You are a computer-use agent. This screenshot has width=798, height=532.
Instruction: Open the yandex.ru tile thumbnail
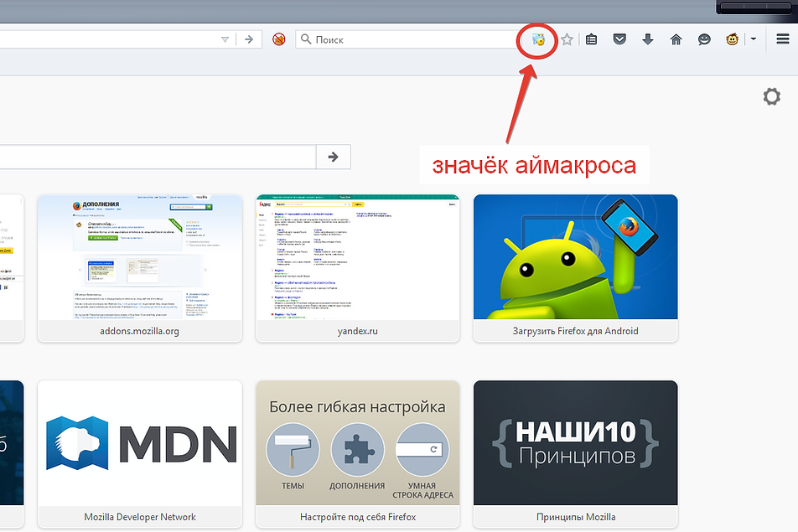pos(358,257)
